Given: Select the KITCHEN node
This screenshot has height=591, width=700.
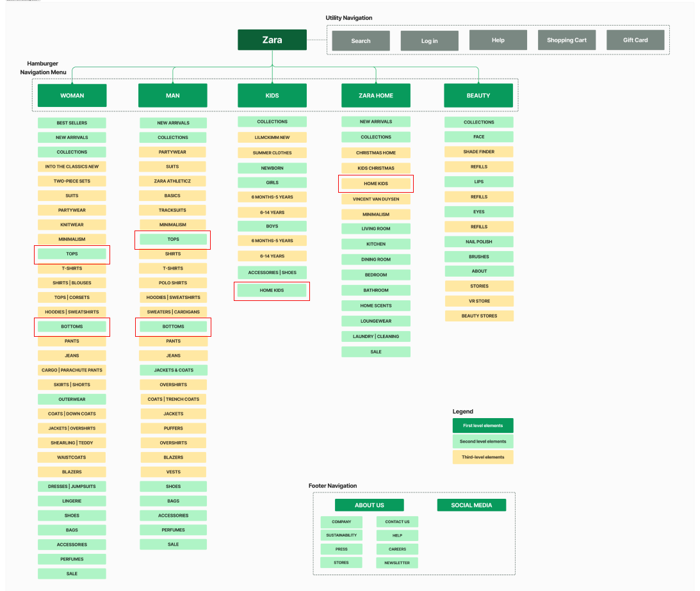Looking at the screenshot, I should pyautogui.click(x=376, y=244).
